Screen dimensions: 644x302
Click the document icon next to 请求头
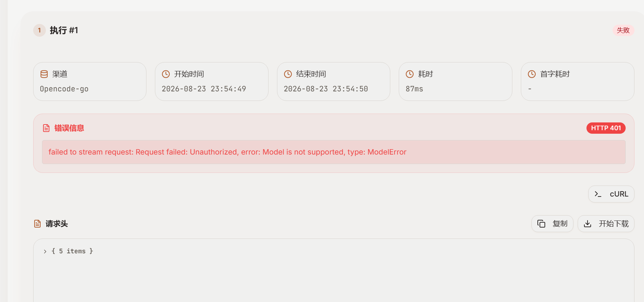(37, 224)
